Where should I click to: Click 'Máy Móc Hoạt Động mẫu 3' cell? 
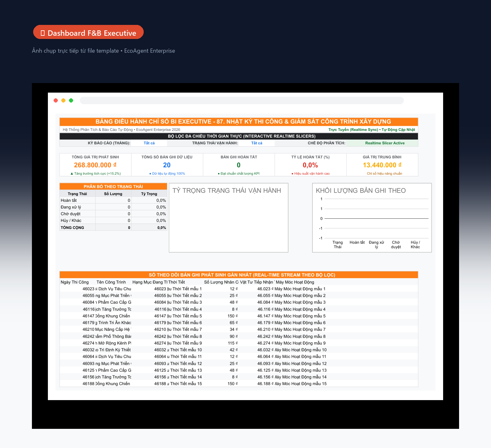[x=300, y=302]
